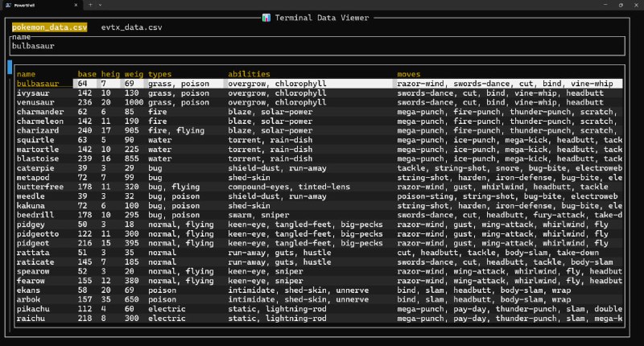The width and height of the screenshot is (644, 346).
Task: Click the blue scroll indicator beside the table
Action: (10, 68)
